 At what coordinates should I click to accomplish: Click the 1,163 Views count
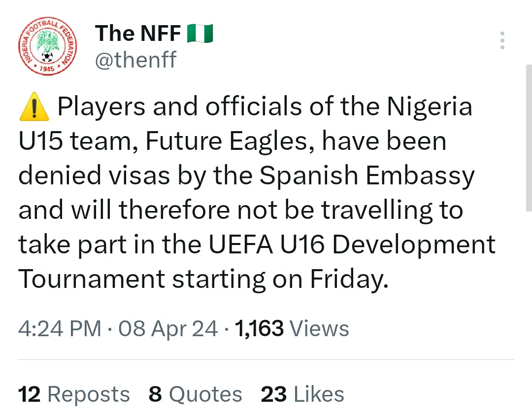pos(292,328)
